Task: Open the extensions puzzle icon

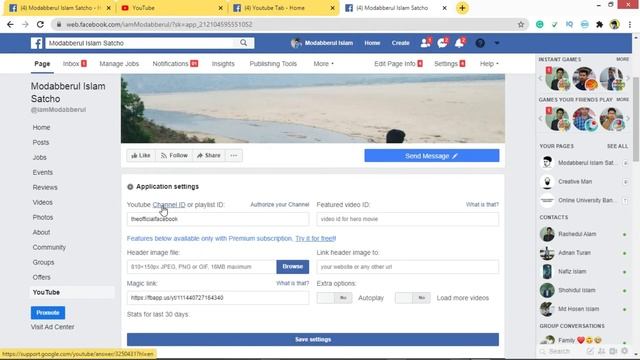Action: click(599, 24)
